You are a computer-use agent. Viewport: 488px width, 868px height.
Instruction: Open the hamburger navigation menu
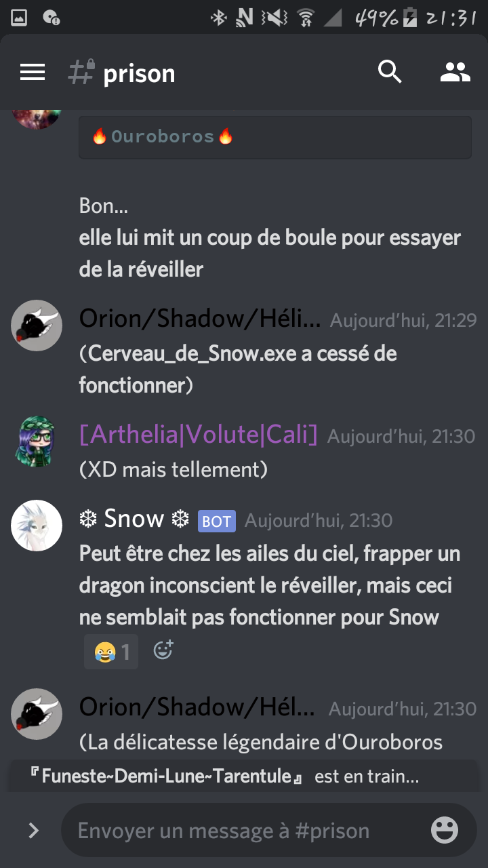tap(33, 72)
